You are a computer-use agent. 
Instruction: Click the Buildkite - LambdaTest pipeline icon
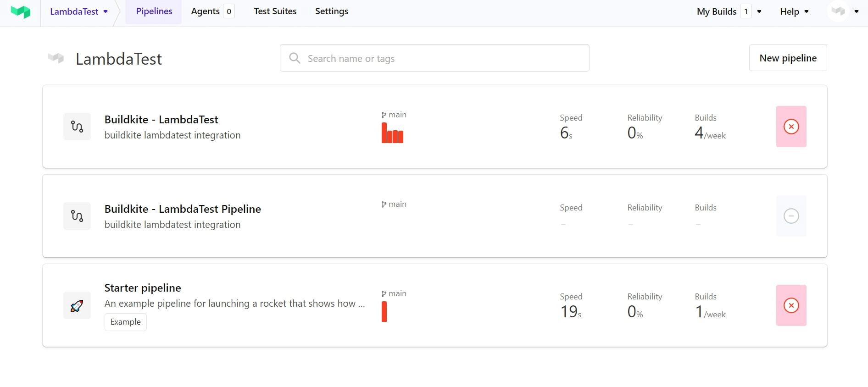click(77, 127)
